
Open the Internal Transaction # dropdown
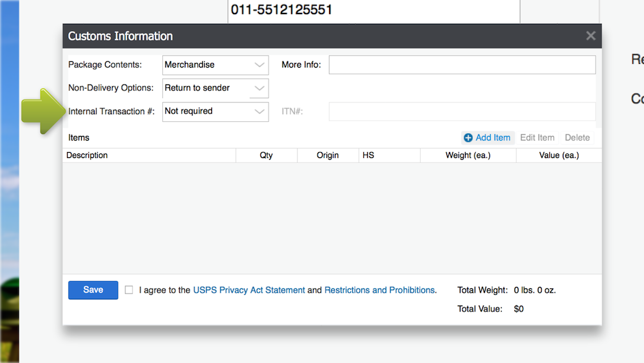pos(215,112)
